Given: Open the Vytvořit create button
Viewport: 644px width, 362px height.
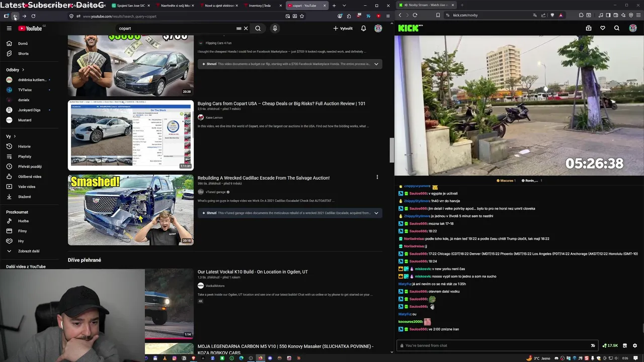Looking at the screenshot, I should click(x=343, y=28).
